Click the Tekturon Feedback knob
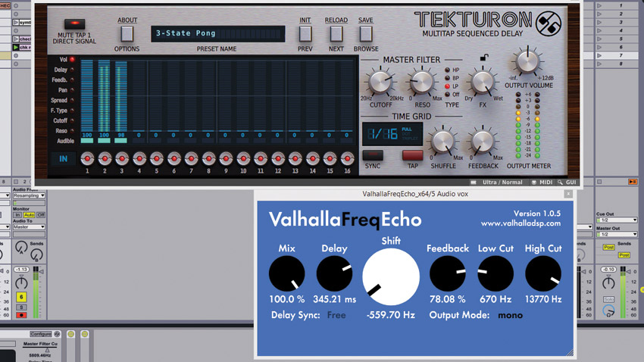This screenshot has height=362, width=644. (483, 142)
